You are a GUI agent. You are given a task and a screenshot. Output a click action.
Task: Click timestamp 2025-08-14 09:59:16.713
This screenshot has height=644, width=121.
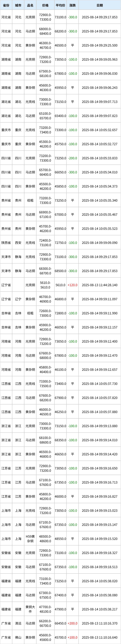(x=99, y=482)
